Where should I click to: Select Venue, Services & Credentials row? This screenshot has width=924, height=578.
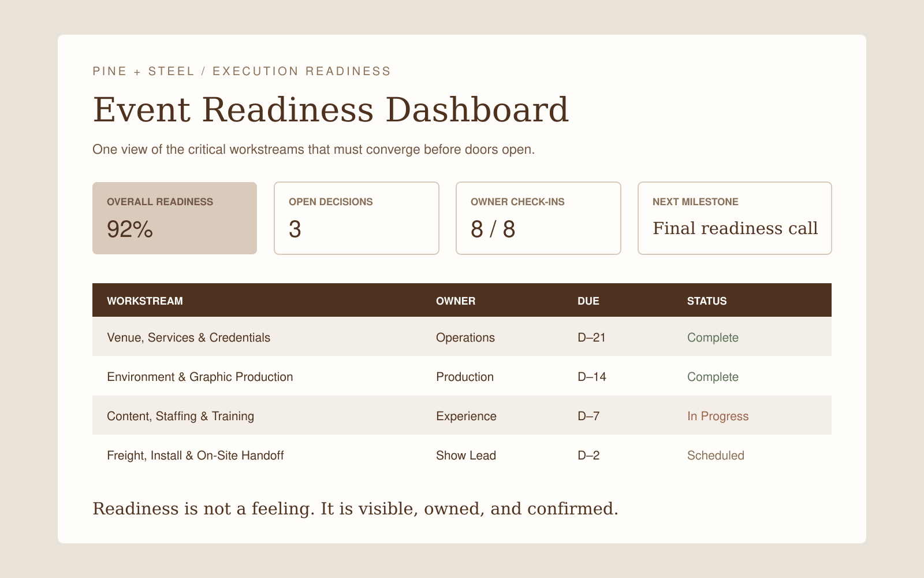pos(462,337)
